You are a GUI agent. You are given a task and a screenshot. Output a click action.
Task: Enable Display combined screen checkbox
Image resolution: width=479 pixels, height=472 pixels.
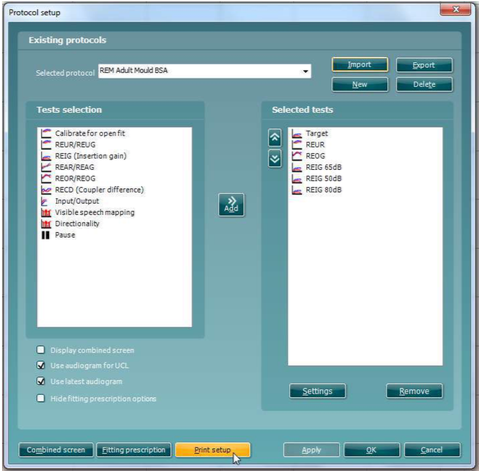click(x=41, y=350)
